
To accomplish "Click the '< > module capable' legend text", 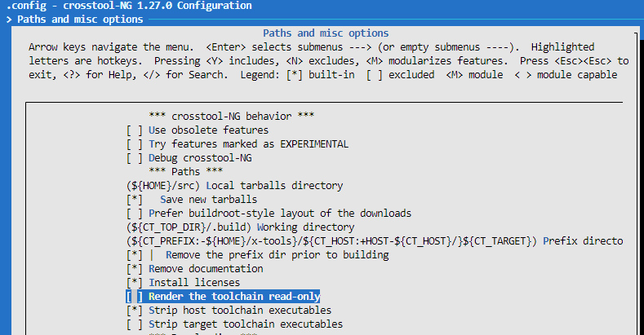I will pyautogui.click(x=566, y=75).
